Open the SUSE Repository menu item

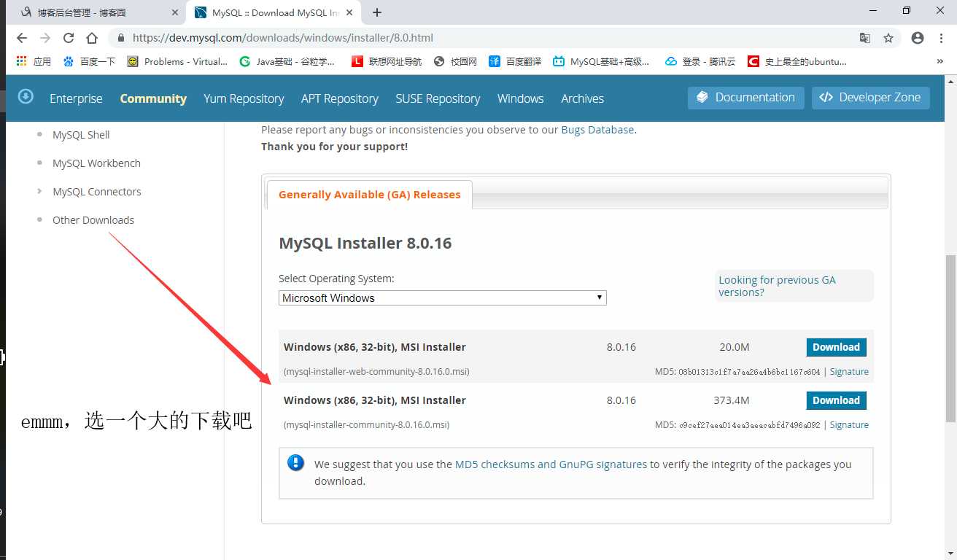438,98
